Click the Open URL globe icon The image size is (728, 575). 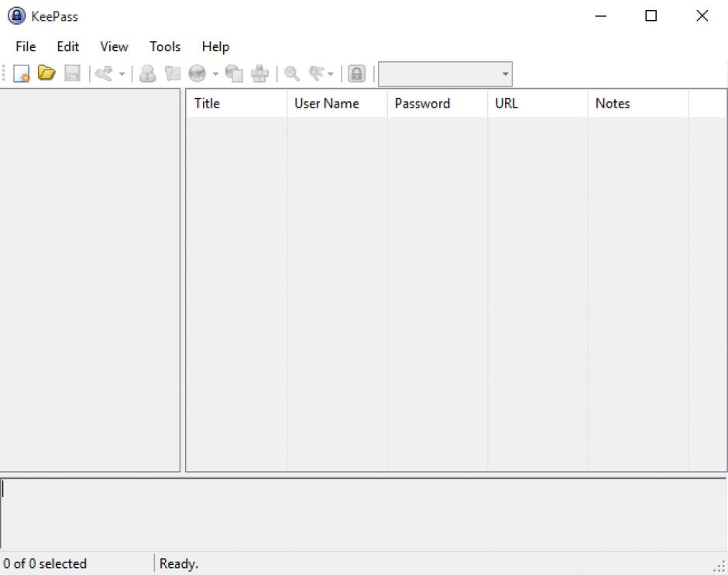(198, 74)
